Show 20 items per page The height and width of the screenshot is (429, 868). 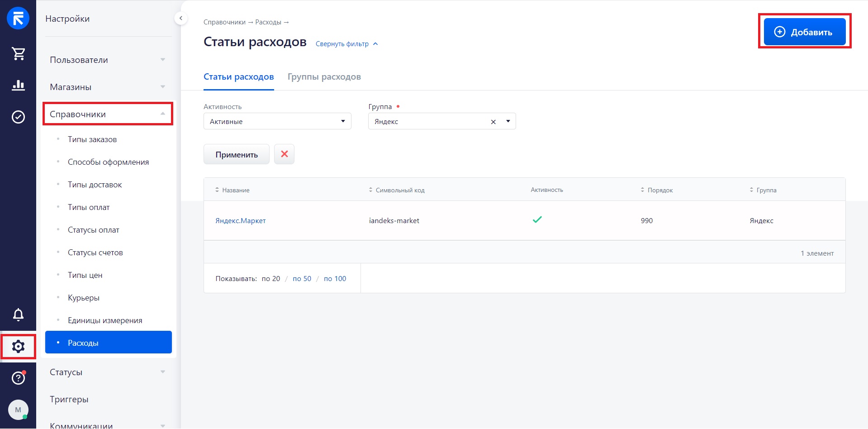[271, 279]
